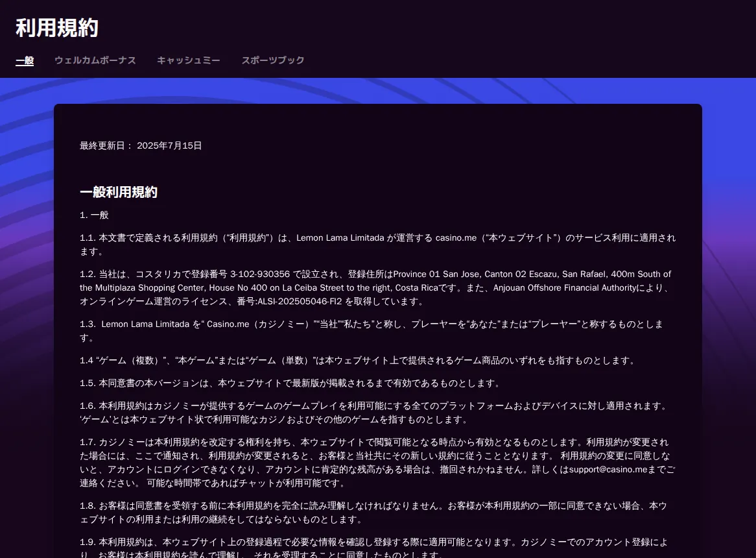The height and width of the screenshot is (558, 756).
Task: Click clause 1.9 about 登録過程
Action: tap(373, 548)
